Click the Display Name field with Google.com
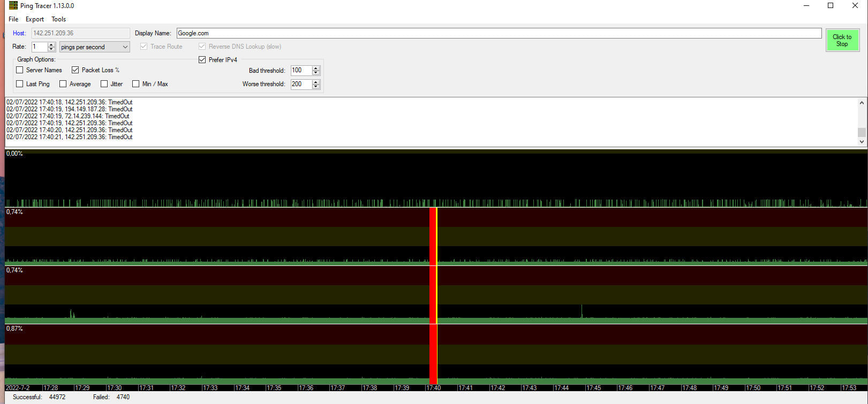 499,33
